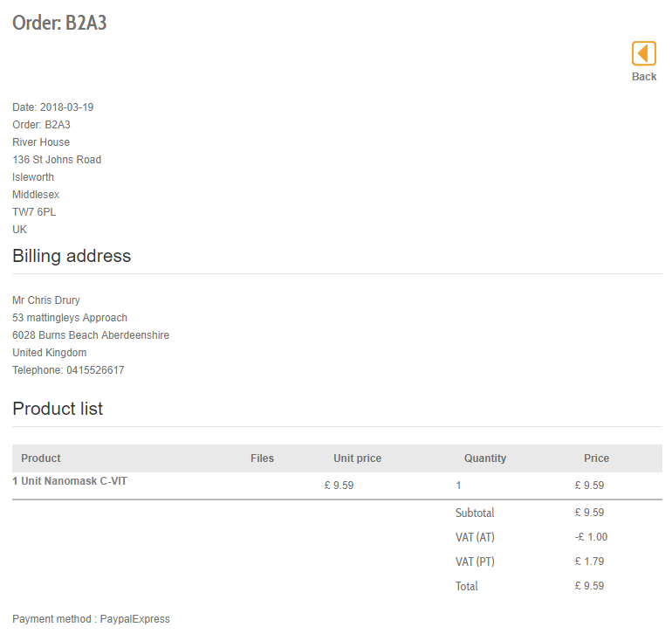The image size is (672, 634).
Task: Click the Price column header
Action: 597,458
